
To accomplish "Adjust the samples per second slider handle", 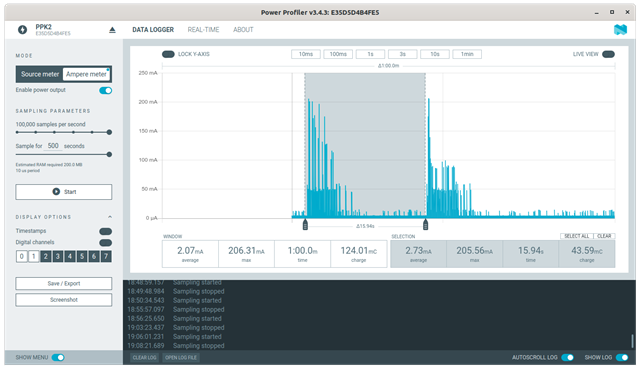I will pyautogui.click(x=109, y=132).
